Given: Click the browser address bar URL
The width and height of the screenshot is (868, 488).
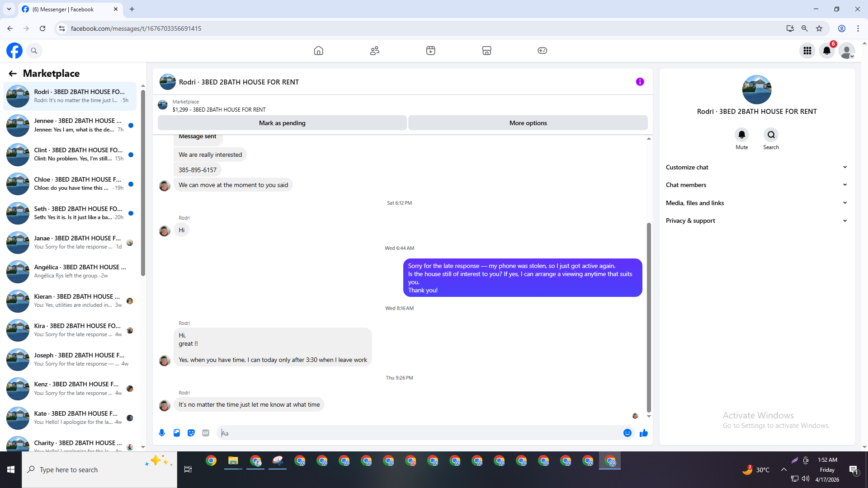Looking at the screenshot, I should pyautogui.click(x=136, y=28).
